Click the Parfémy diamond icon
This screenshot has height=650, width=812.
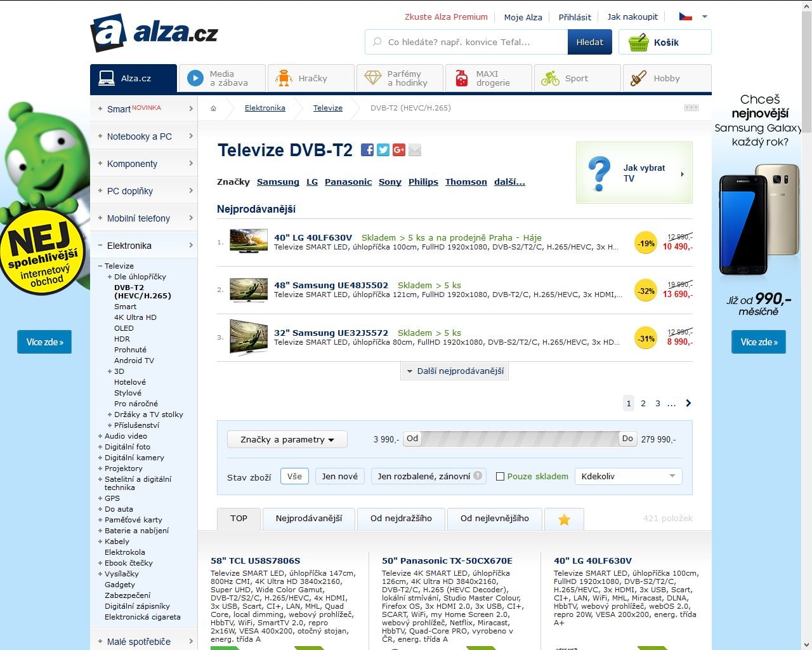point(373,78)
